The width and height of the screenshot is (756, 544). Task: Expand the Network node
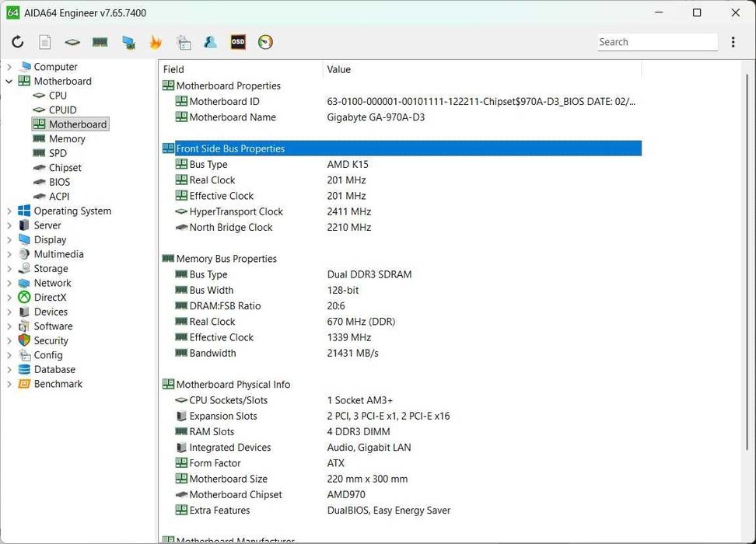(9, 284)
